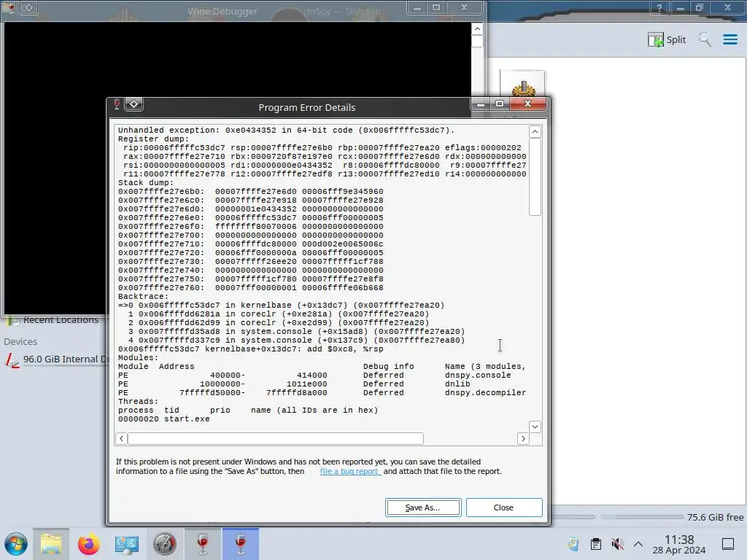Open the clipboard tray icon

595,544
